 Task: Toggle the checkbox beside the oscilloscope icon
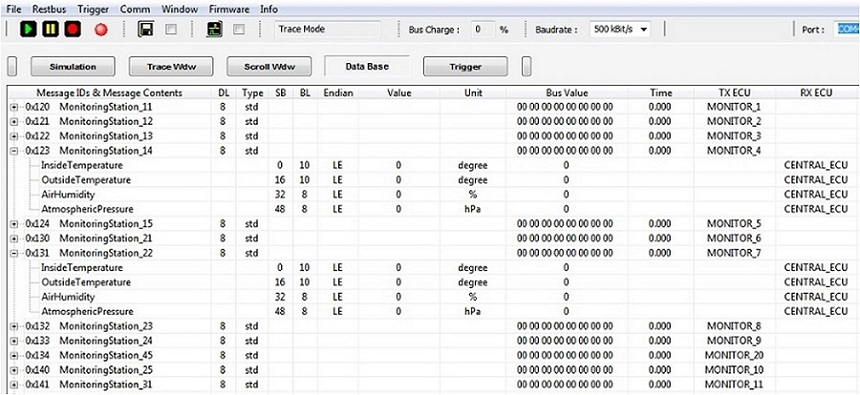(x=239, y=30)
